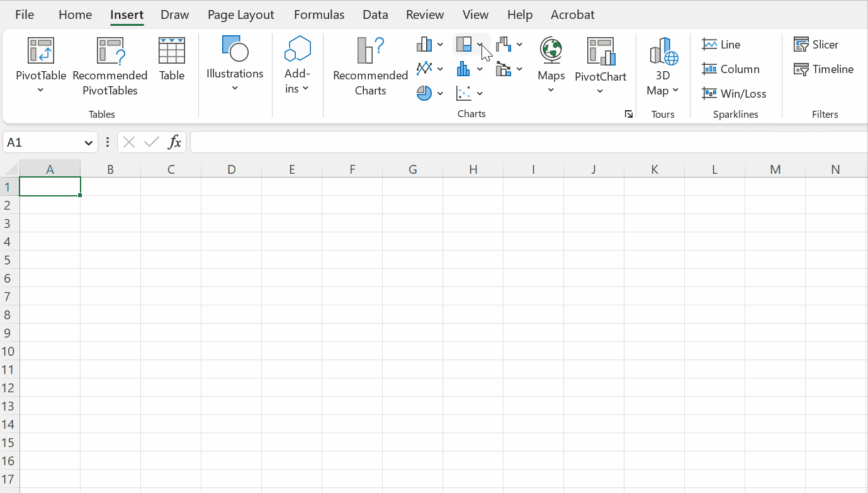This screenshot has width=868, height=493.
Task: Expand the Statistic Chart dropdown arrow
Action: (480, 69)
